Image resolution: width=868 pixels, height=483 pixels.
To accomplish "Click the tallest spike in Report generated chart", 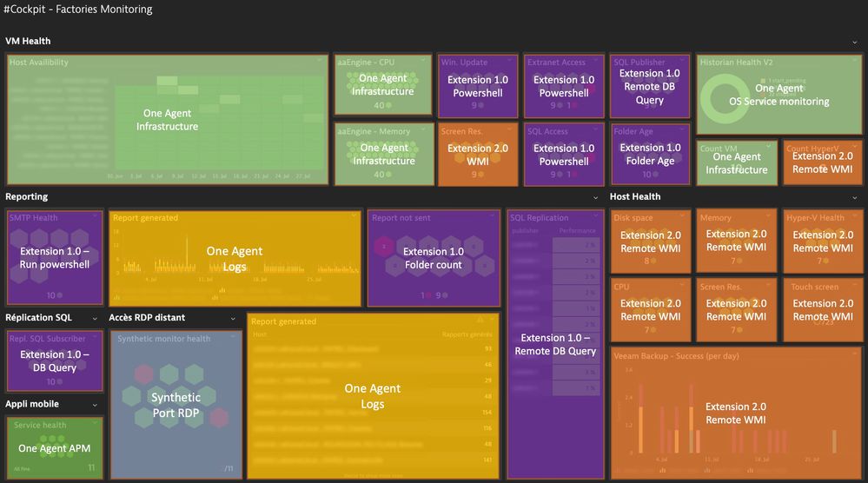I will [187, 248].
